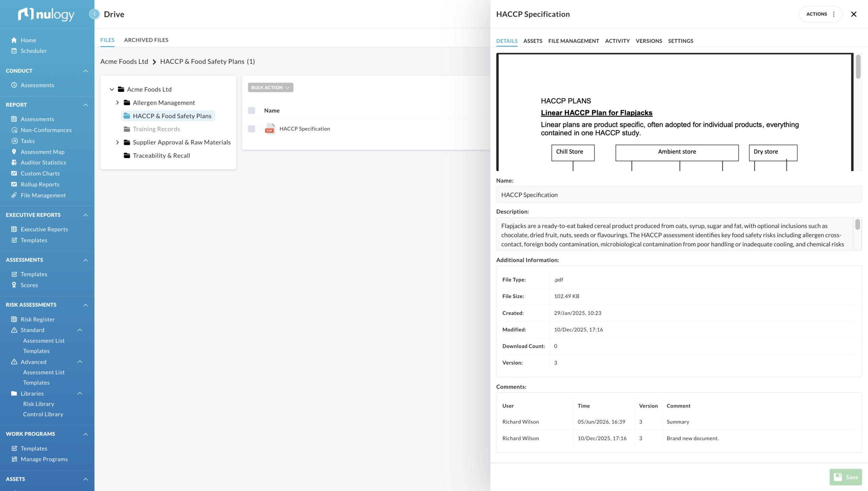
Task: Collapse the WORK PROGRAMS section
Action: (x=85, y=434)
